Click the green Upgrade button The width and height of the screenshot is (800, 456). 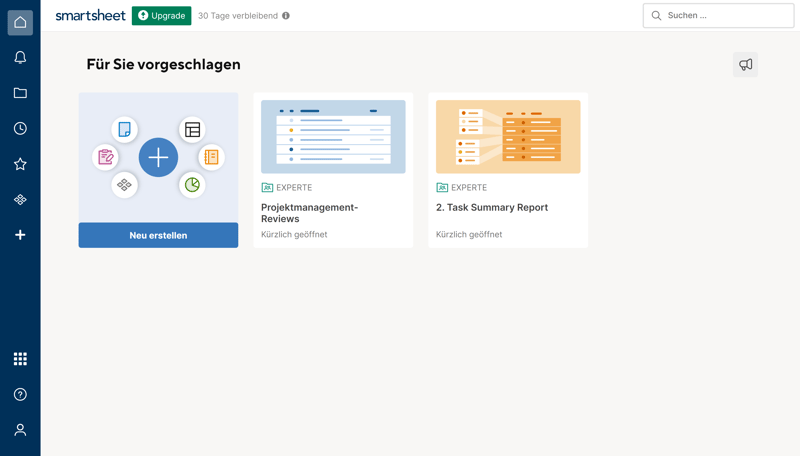click(162, 16)
